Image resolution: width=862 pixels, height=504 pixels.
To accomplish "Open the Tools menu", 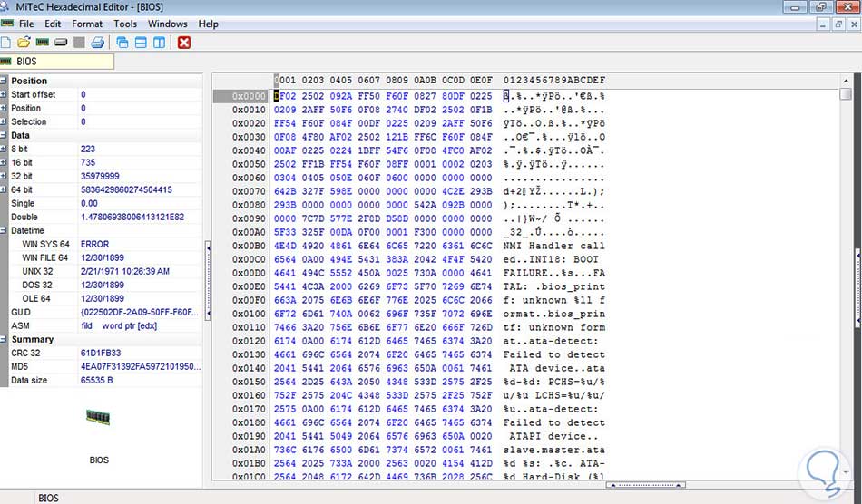I will click(x=125, y=24).
